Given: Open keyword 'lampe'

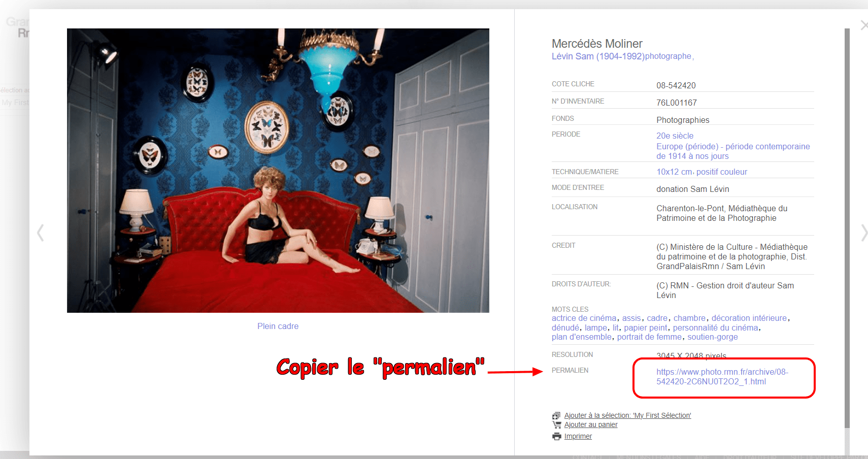Looking at the screenshot, I should click(x=596, y=328).
